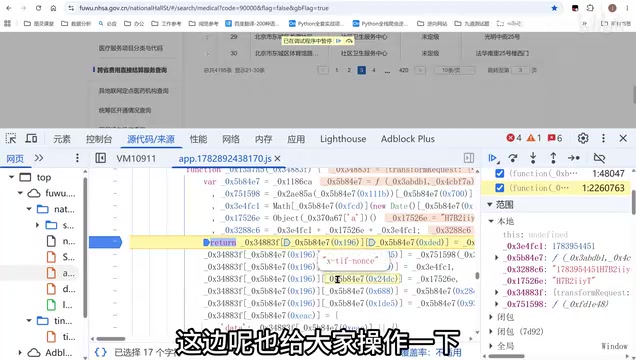Collapse the top frame tree node
The width and height of the screenshot is (636, 360).
(12, 177)
